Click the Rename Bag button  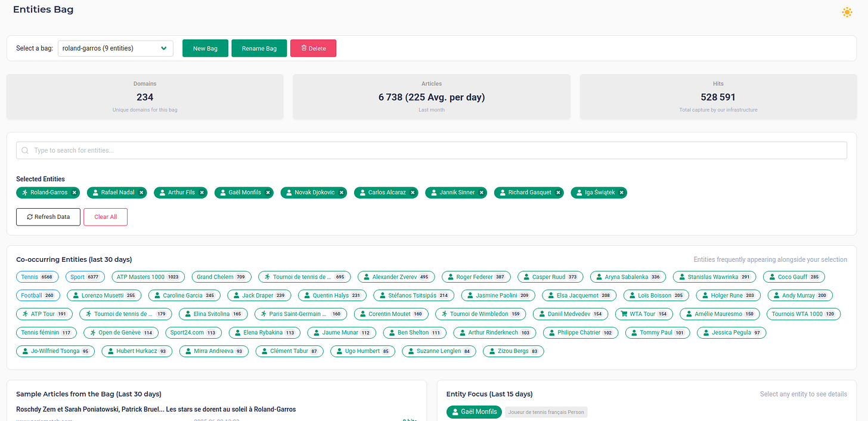[x=259, y=48]
